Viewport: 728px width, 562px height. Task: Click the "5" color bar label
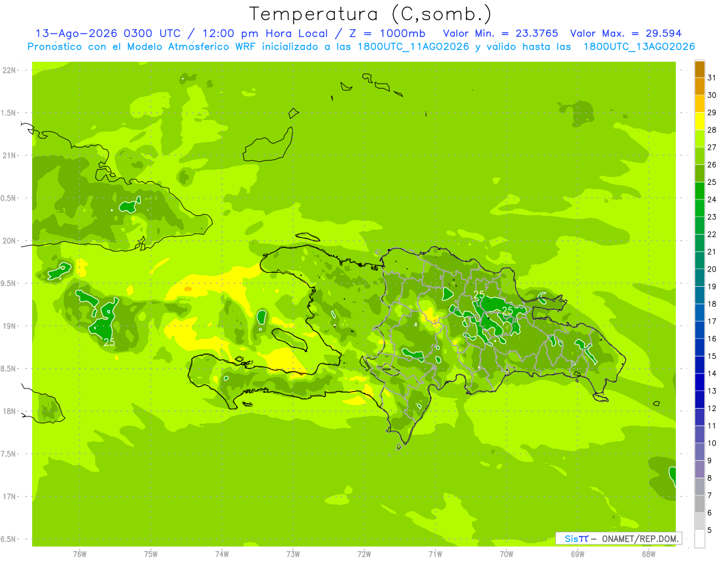tap(709, 530)
